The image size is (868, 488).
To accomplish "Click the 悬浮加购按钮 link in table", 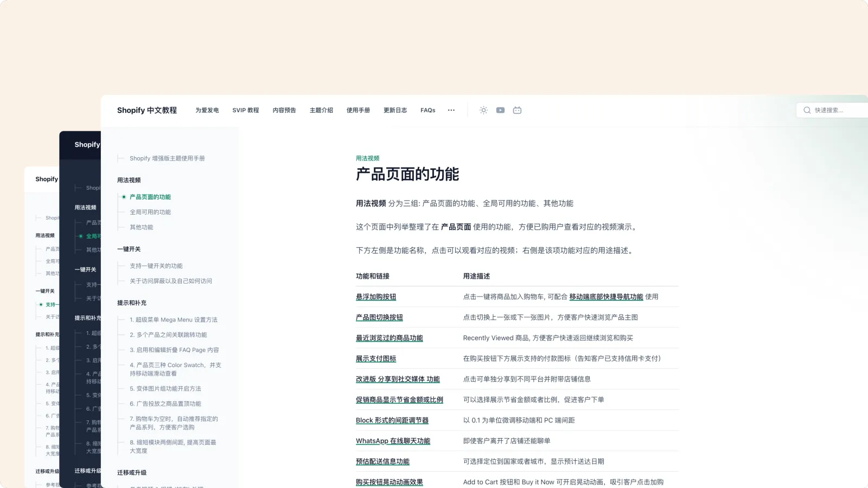I will pyautogui.click(x=376, y=297).
